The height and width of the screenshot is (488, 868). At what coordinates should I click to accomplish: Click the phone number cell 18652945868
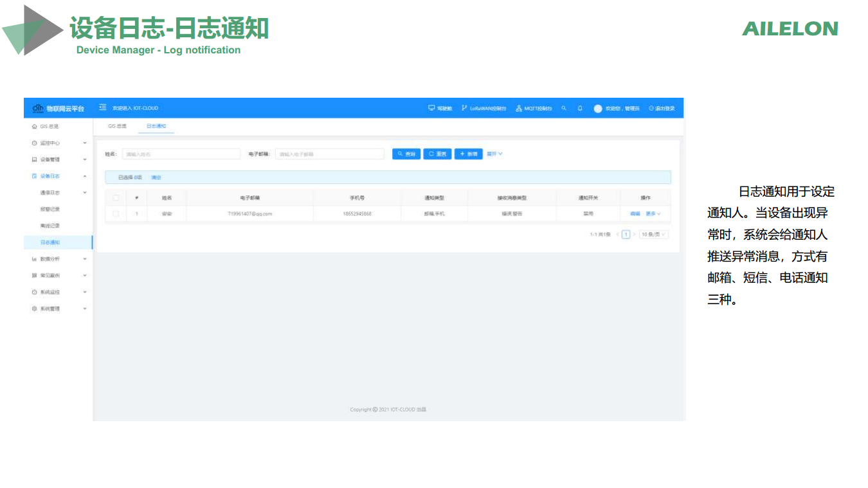(357, 213)
